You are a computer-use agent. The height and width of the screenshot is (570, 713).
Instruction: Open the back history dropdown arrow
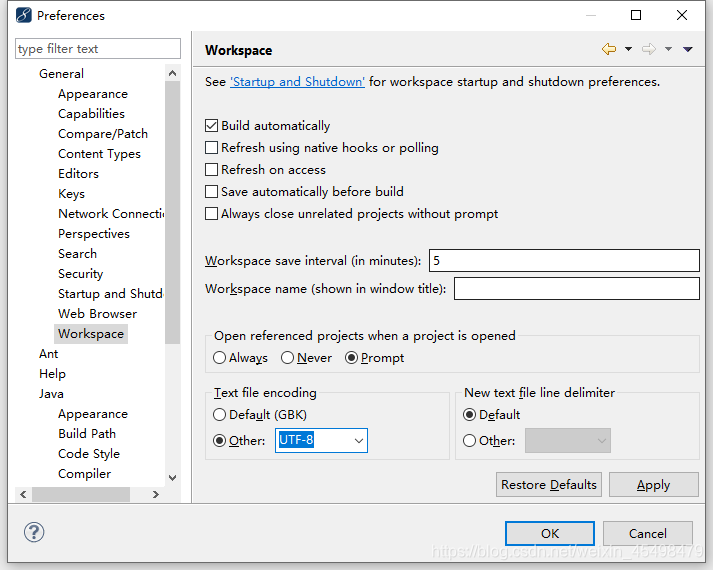pos(628,49)
